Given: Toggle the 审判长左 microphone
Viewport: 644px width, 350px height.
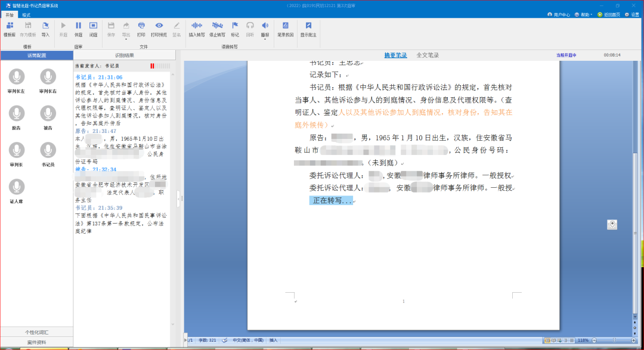Looking at the screenshot, I should [x=17, y=76].
